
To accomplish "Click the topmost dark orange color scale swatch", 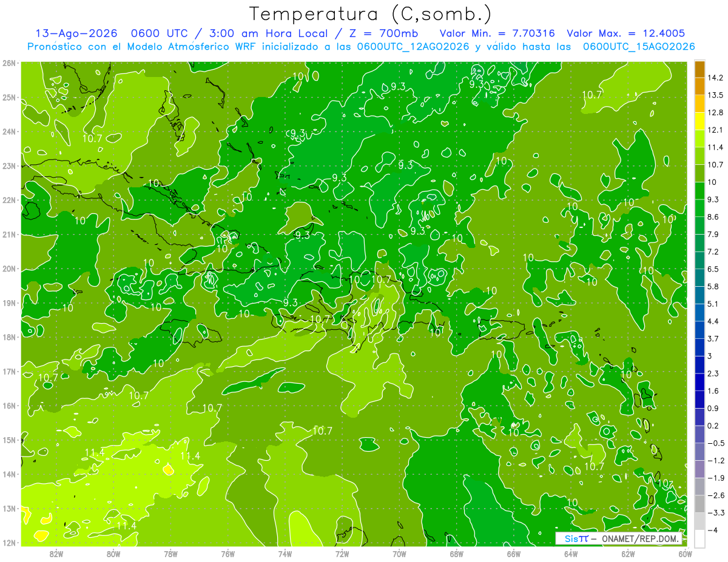I will pyautogui.click(x=699, y=69).
